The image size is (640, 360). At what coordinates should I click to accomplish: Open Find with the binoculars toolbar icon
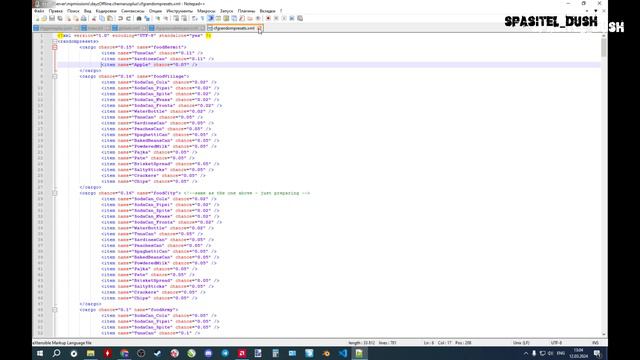[x=138, y=18]
